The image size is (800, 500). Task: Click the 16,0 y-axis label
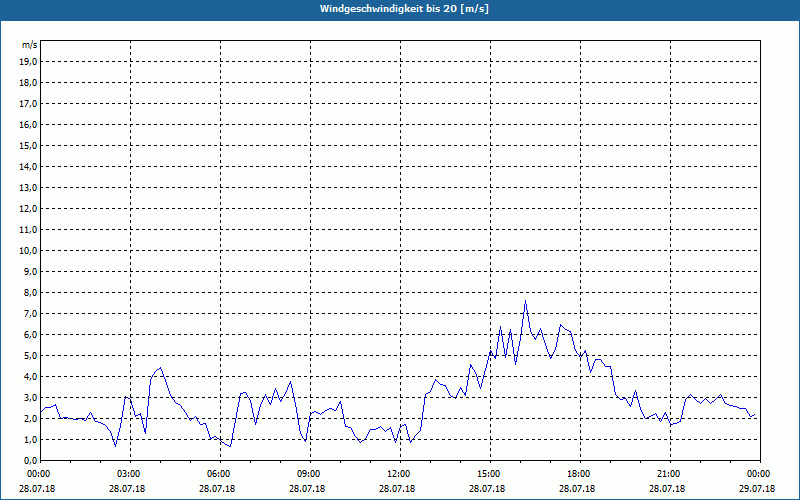[29, 124]
